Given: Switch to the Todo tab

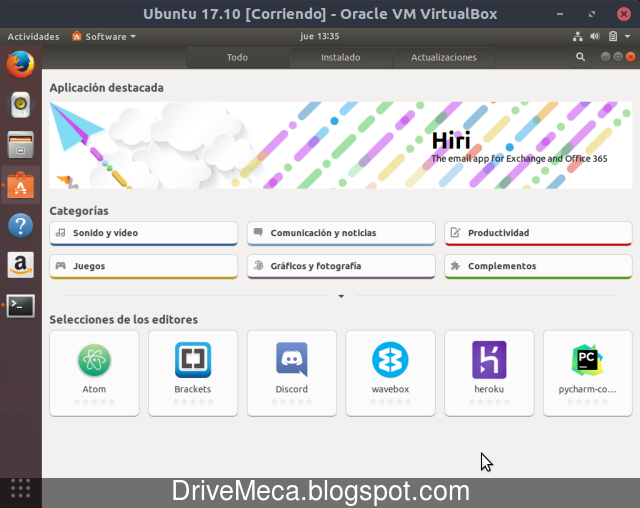Looking at the screenshot, I should [x=238, y=57].
